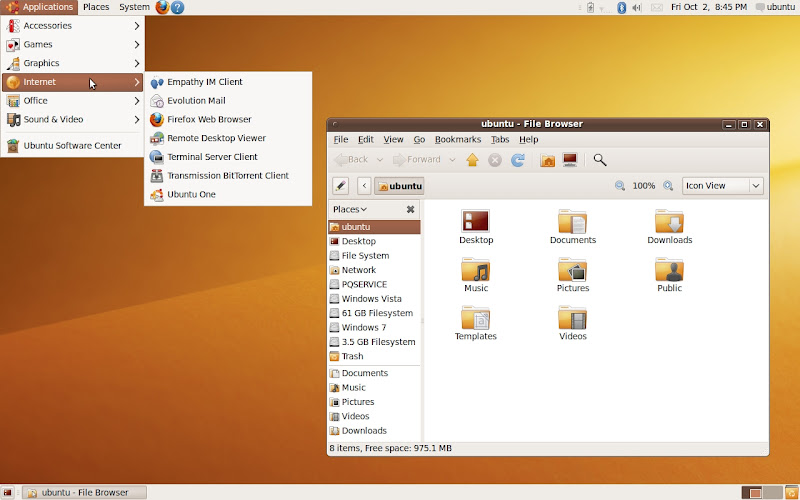800x500 pixels.
Task: Open the Icon View dropdown
Action: coord(722,186)
